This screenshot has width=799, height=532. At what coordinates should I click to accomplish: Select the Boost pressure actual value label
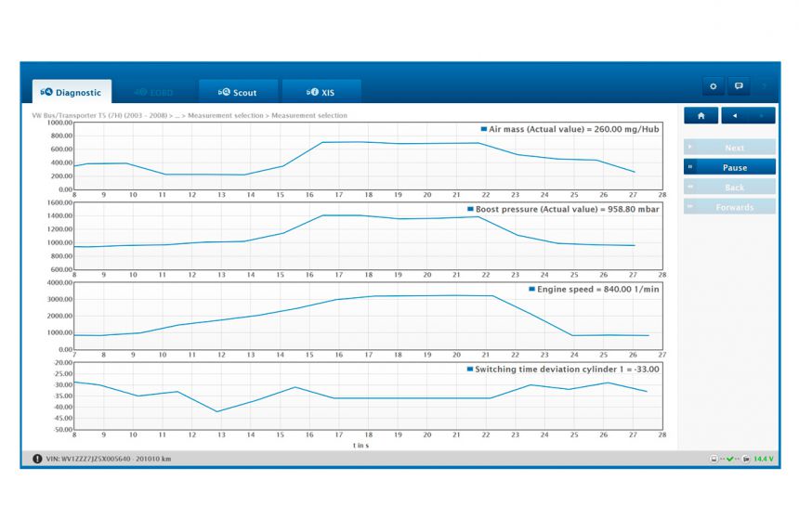click(x=567, y=209)
